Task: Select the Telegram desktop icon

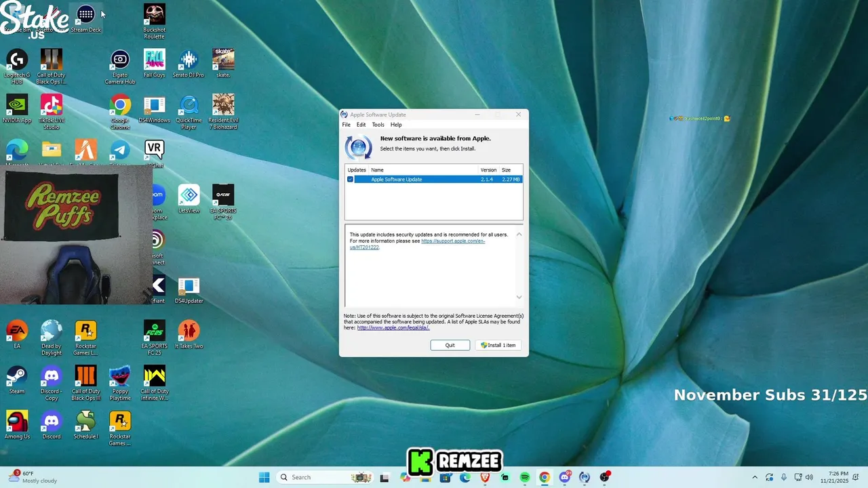Action: (120, 154)
